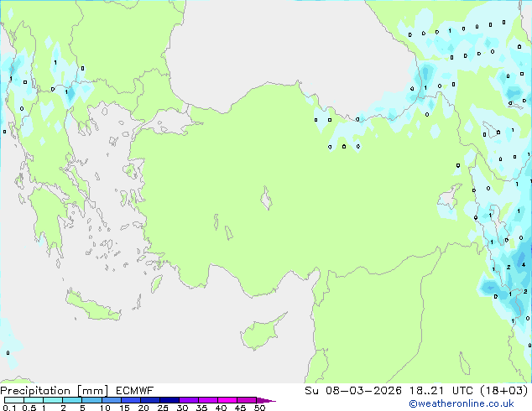Click the magenta arrow tip ending the legend
The height and width of the screenshot is (411, 532).
pyautogui.click(x=271, y=401)
